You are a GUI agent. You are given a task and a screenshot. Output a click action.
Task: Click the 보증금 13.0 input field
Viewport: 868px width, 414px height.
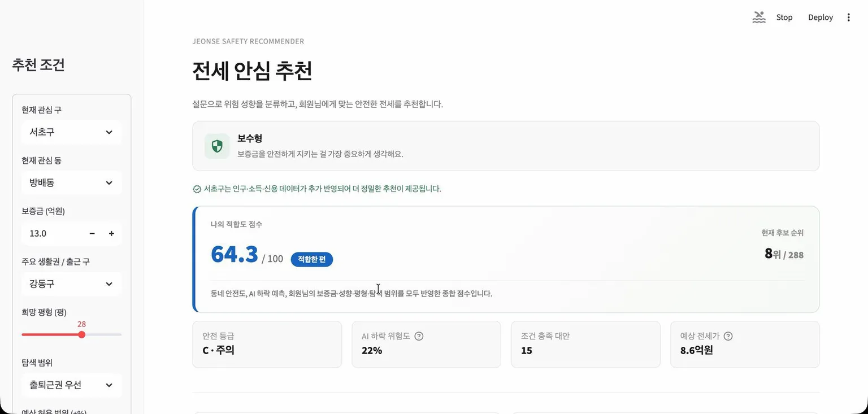tap(53, 233)
